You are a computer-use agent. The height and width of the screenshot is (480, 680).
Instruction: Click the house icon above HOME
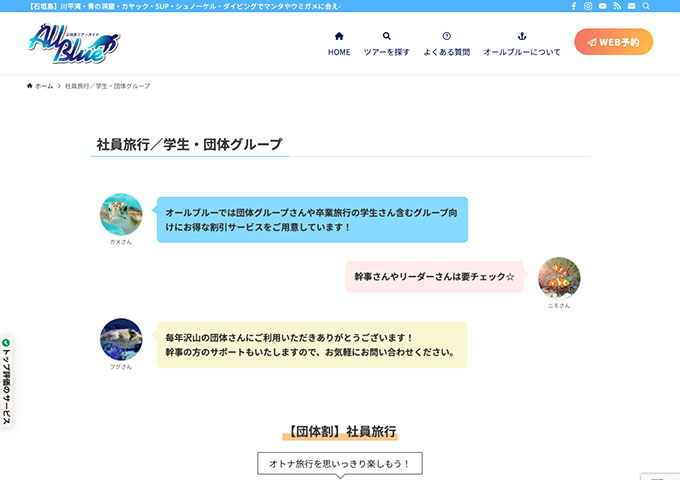coord(339,36)
